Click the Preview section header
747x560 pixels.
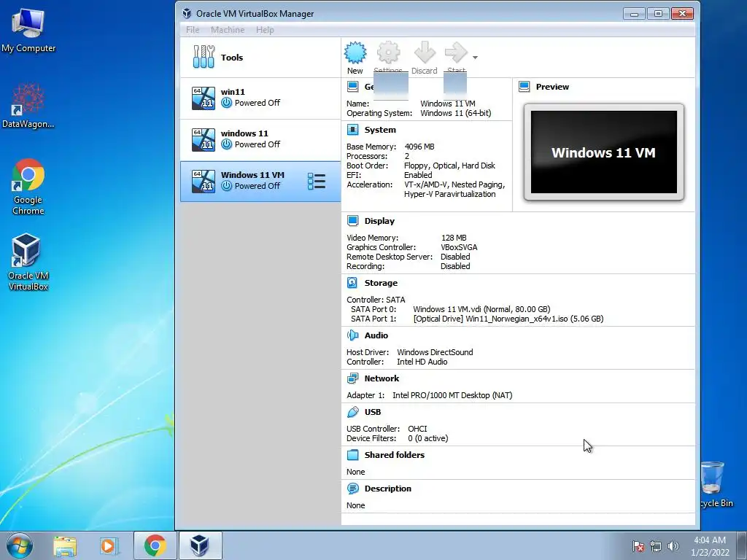point(552,87)
